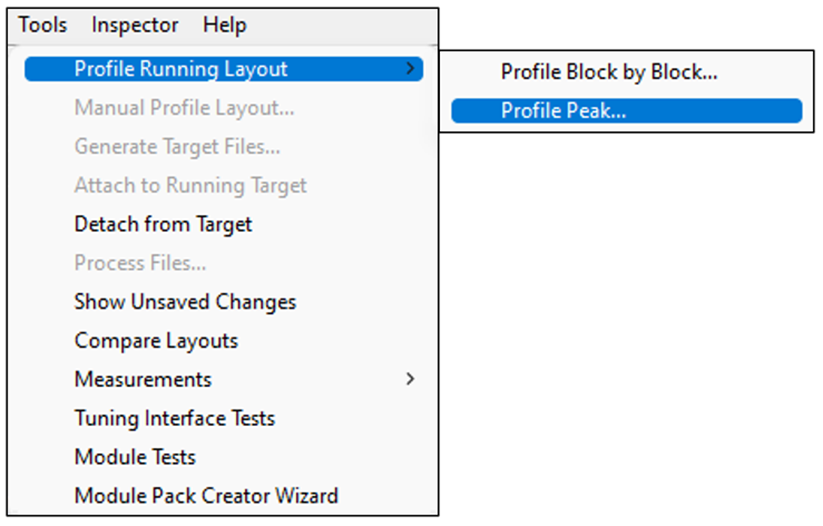
Task: Open Process Files menu entry
Action: pos(140,263)
